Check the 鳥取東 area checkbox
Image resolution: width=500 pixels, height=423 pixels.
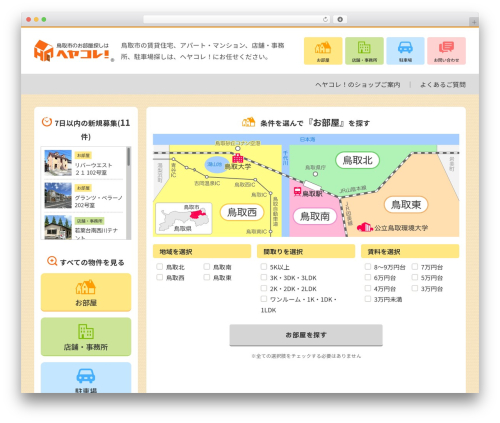(207, 277)
